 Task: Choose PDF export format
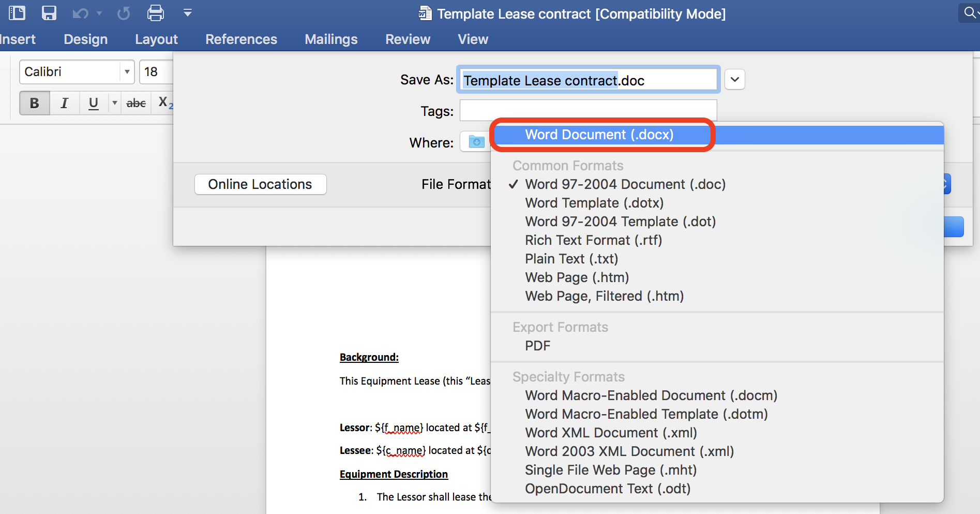(x=537, y=346)
